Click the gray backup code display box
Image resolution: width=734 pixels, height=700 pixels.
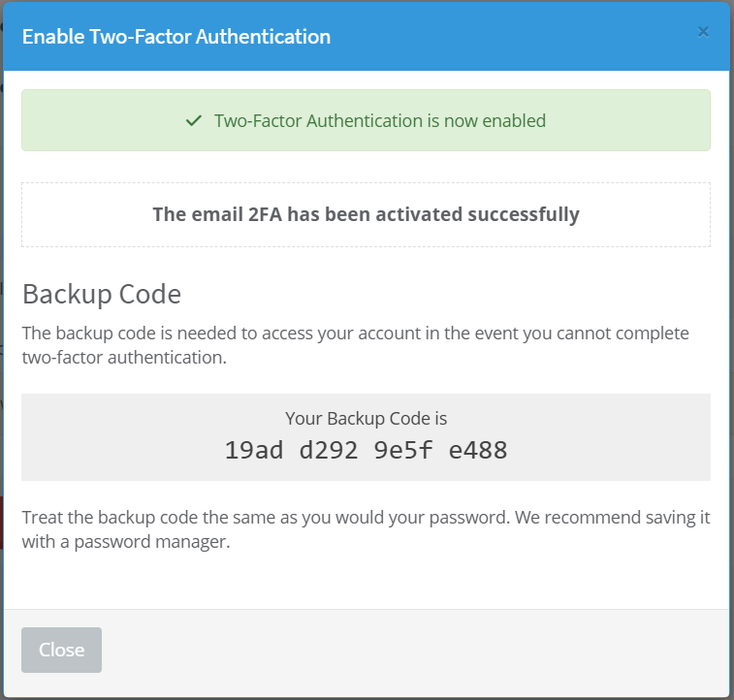(367, 437)
